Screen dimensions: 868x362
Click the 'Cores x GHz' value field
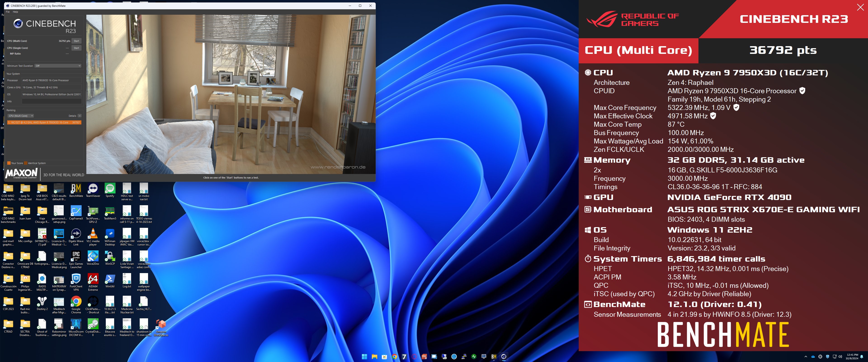pos(52,87)
